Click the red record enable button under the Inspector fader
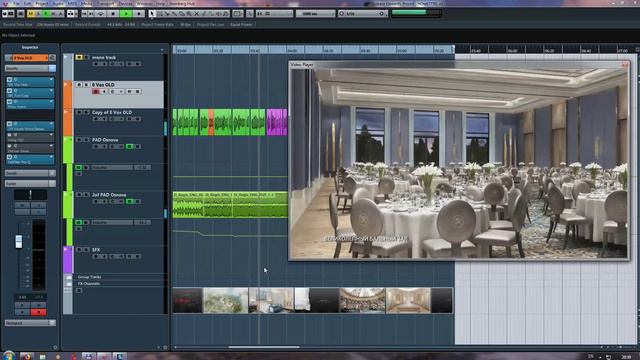This screenshot has height=360, width=640. (x=39, y=312)
